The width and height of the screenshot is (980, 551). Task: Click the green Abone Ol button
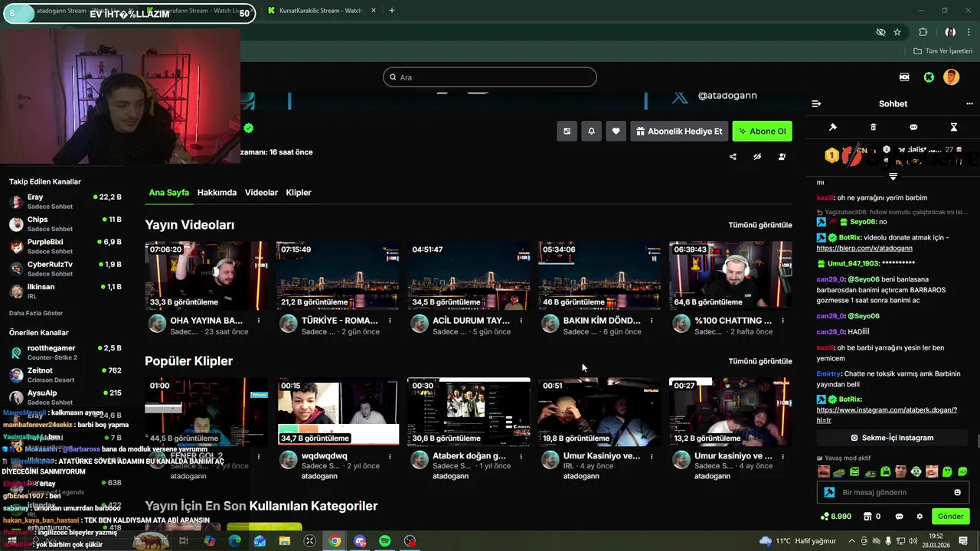[762, 131]
